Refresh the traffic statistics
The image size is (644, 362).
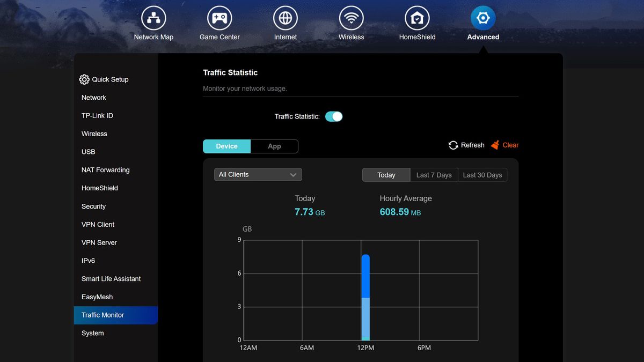coord(466,145)
